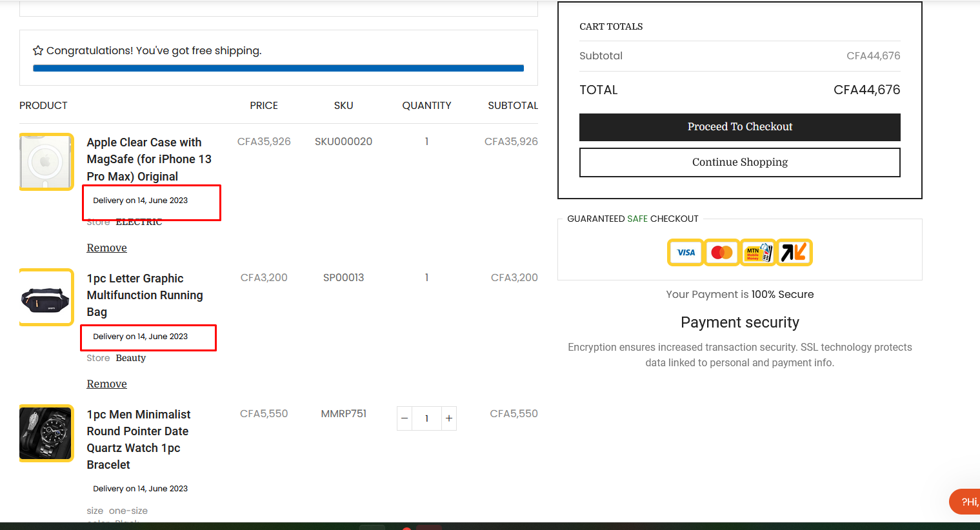The image size is (980, 530).
Task: Click the CFA35,926 price of Apple case
Action: (x=264, y=141)
